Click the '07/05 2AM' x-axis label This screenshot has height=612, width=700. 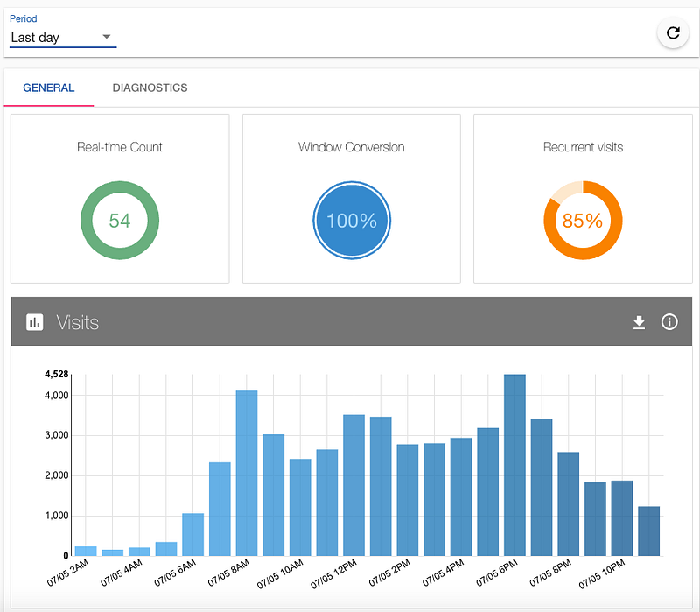(x=68, y=573)
